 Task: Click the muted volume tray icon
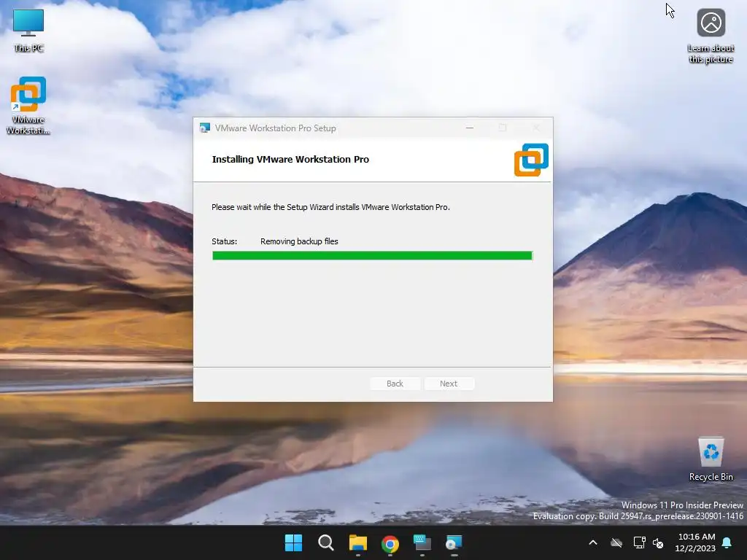(x=658, y=542)
